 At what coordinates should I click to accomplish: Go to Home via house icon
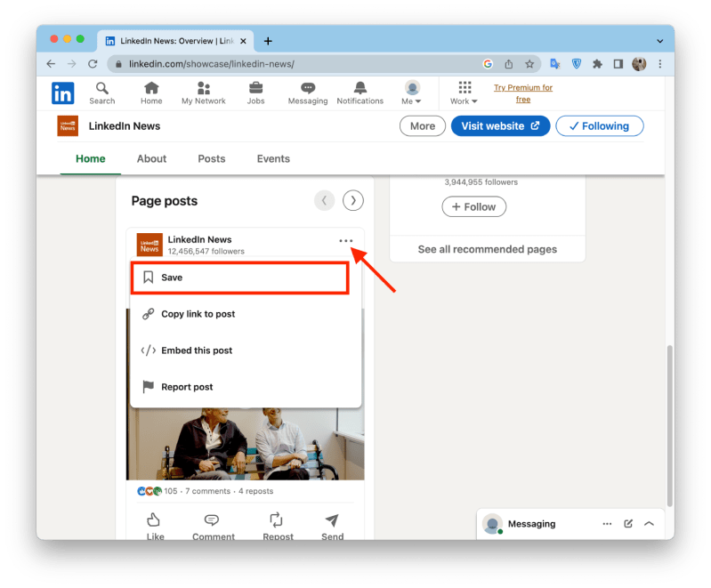tap(151, 93)
